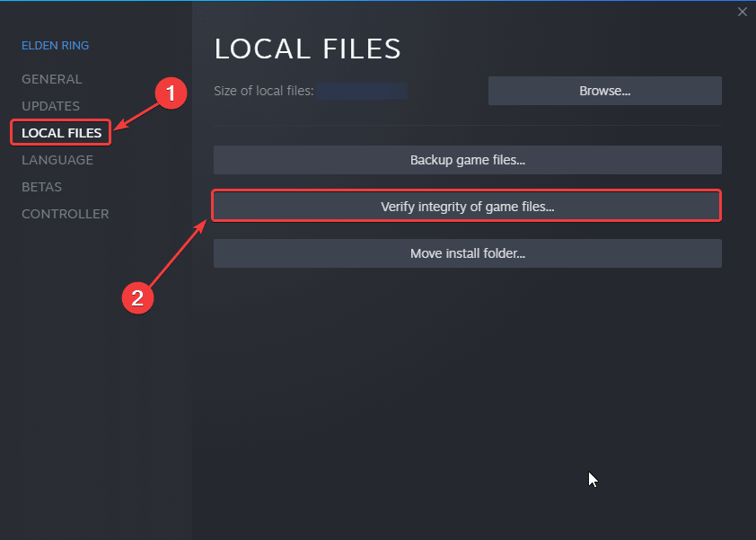Click Move install folder...
The image size is (756, 540).
pyautogui.click(x=467, y=253)
